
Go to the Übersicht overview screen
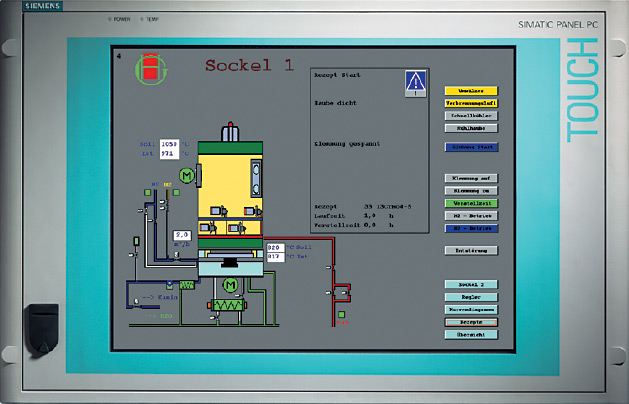point(470,334)
